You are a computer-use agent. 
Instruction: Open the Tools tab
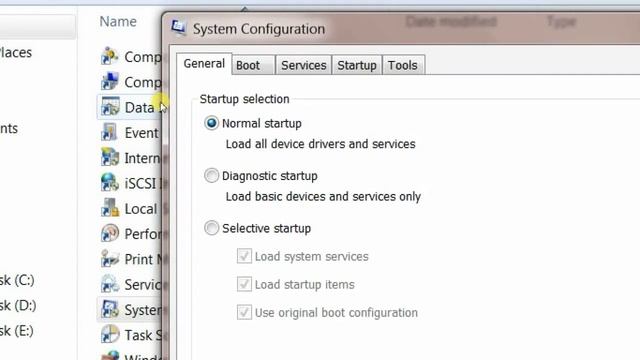tap(403, 65)
